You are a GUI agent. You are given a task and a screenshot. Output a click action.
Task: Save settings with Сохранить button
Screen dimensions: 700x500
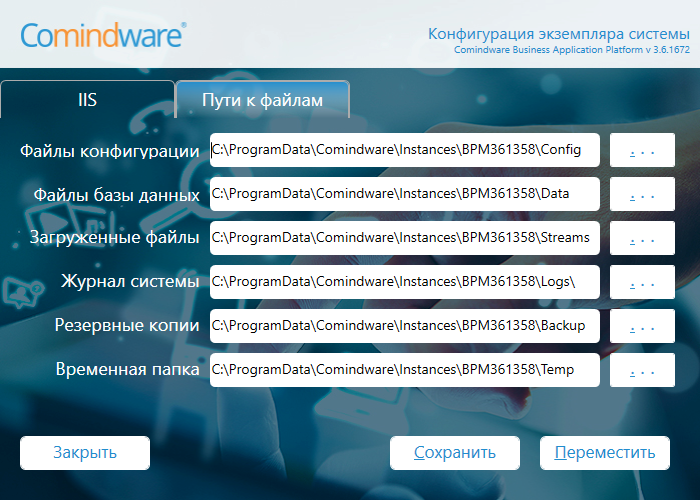click(455, 453)
